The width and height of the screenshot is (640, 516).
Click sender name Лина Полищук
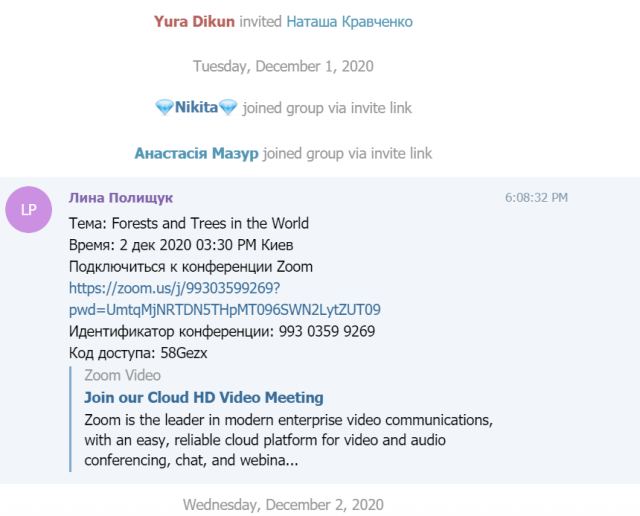click(121, 198)
